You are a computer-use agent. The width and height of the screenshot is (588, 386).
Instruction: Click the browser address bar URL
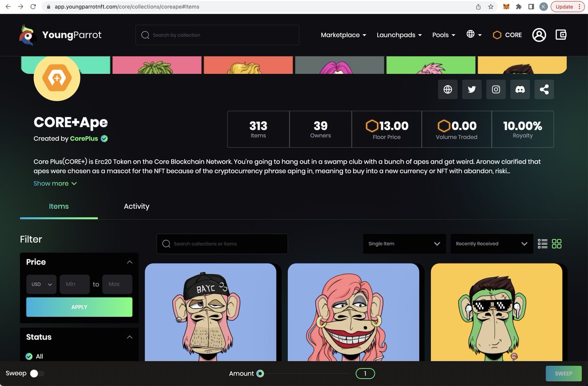click(127, 7)
